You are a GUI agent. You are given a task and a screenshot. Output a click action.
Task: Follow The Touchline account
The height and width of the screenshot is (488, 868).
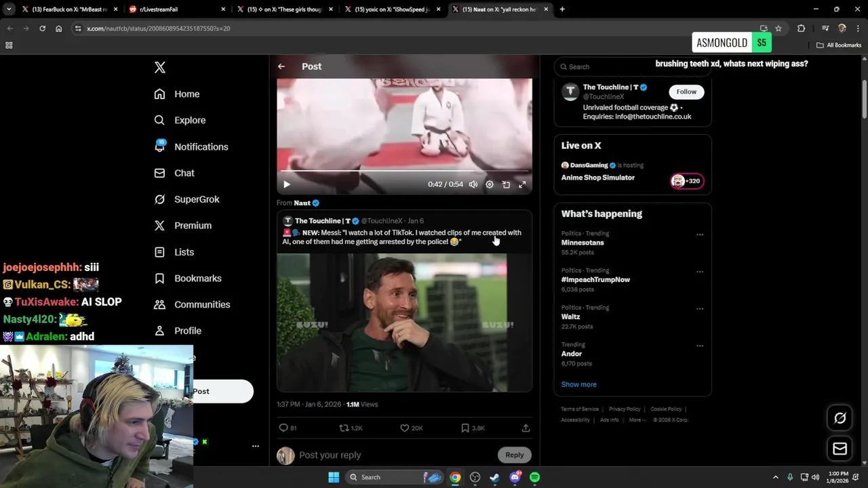[x=686, y=91]
